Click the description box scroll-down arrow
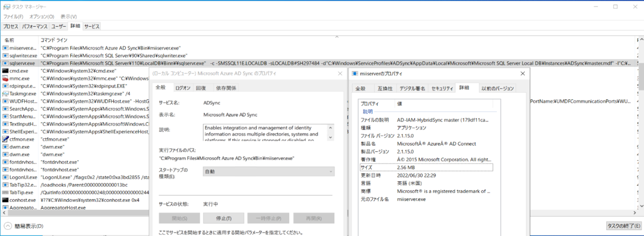This screenshot has width=644, height=236. (x=331, y=138)
